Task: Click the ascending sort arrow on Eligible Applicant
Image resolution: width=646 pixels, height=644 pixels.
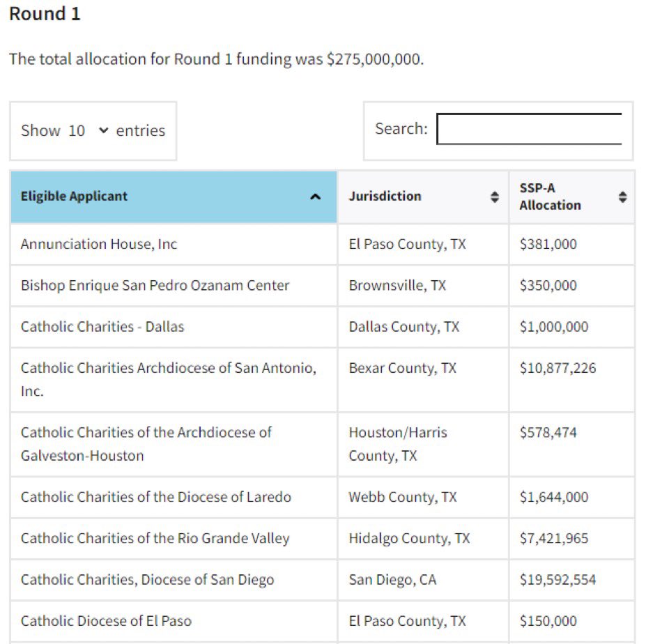Action: 315,197
